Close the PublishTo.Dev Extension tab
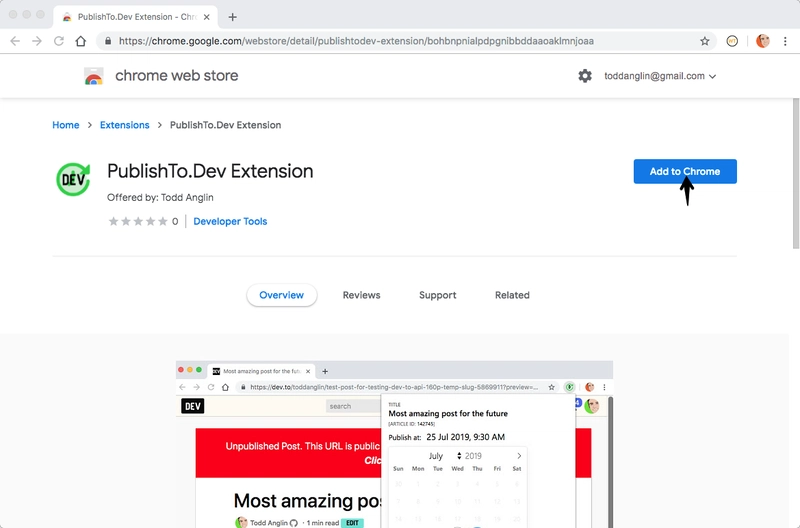The image size is (800, 528). click(x=207, y=17)
